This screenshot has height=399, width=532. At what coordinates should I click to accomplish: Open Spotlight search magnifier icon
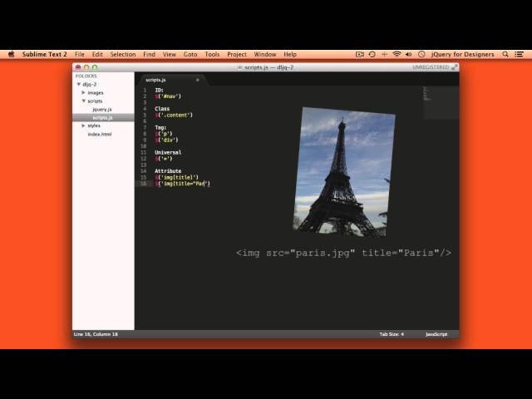click(505, 54)
